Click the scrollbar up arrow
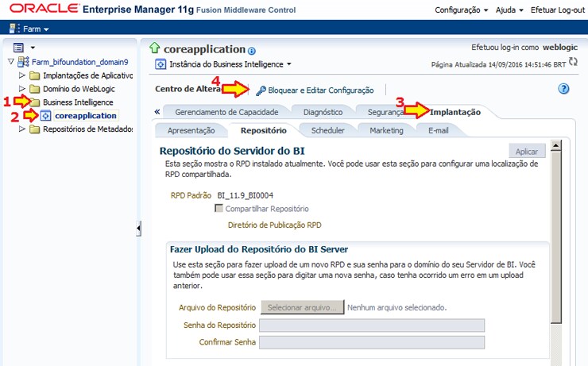The height and width of the screenshot is (366, 588). pyautogui.click(x=556, y=145)
